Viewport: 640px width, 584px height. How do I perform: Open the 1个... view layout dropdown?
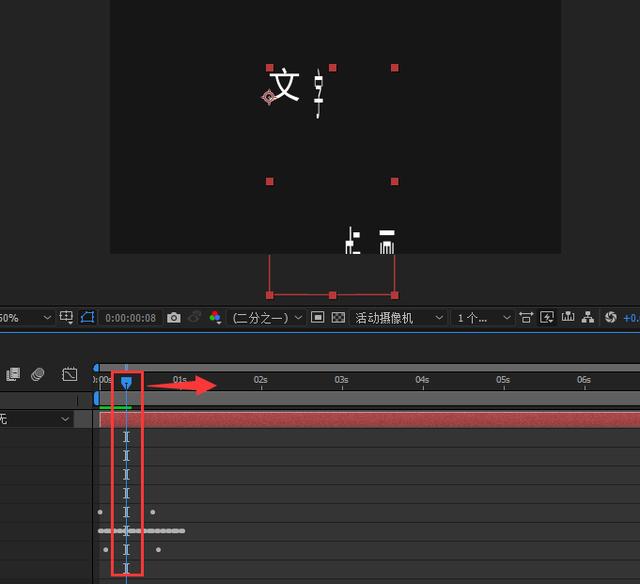(x=483, y=318)
